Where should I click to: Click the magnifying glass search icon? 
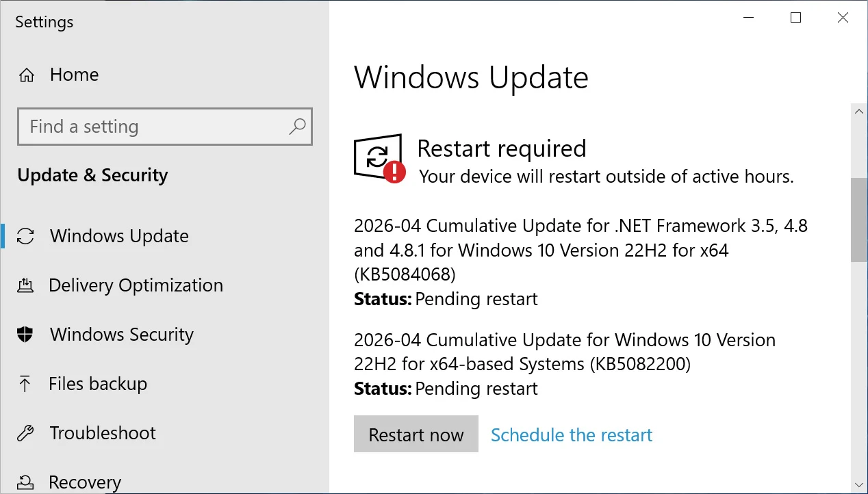tap(297, 127)
